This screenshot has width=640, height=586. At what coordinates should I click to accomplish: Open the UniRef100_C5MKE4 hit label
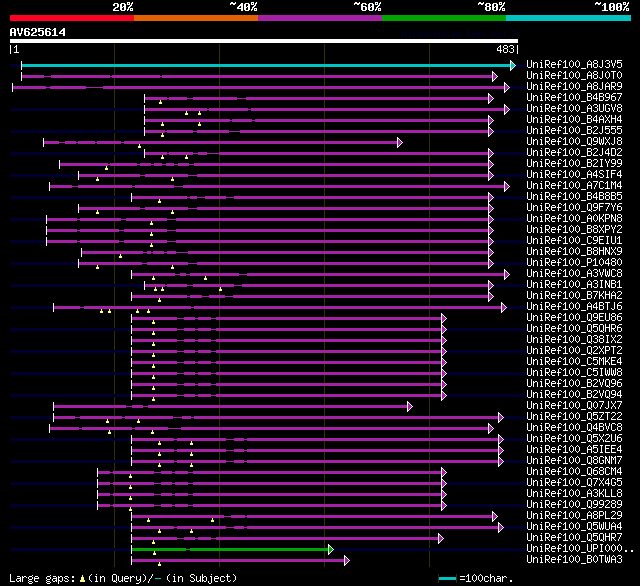[x=574, y=362]
